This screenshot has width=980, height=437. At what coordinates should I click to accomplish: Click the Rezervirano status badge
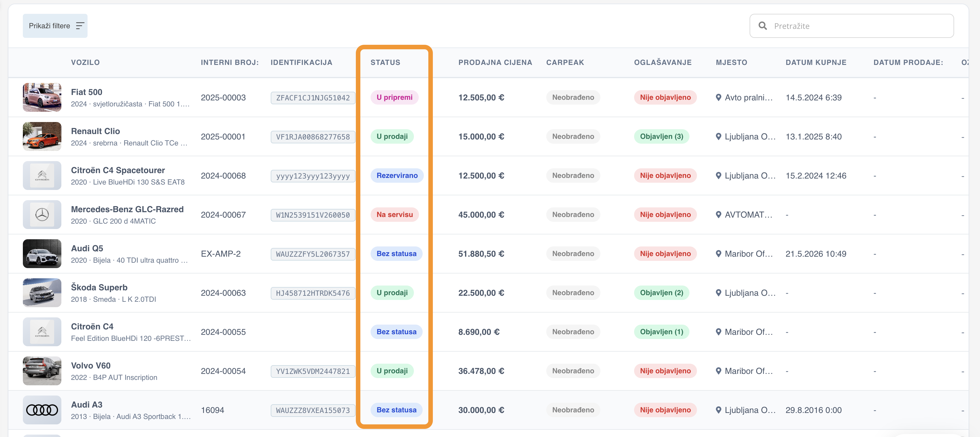(397, 176)
